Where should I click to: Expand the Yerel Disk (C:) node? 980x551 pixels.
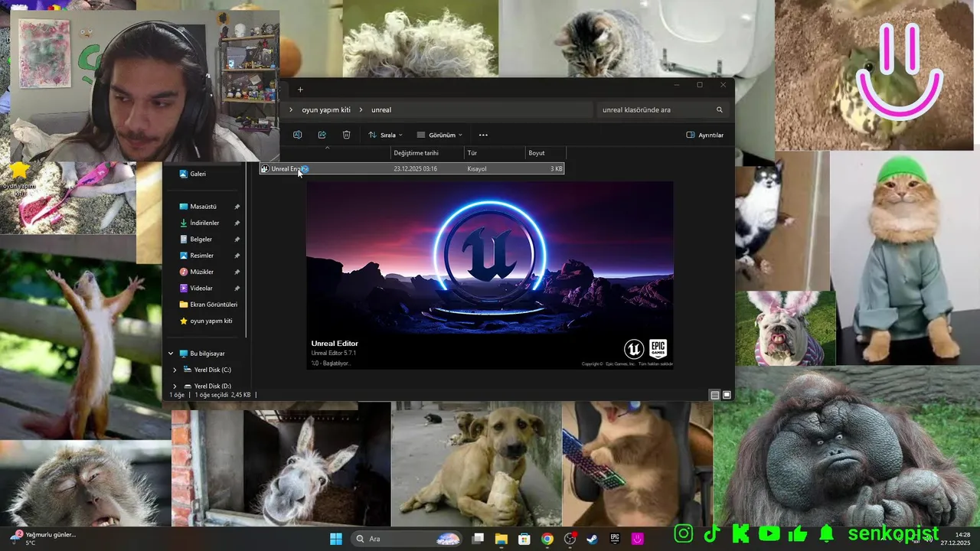coord(175,370)
